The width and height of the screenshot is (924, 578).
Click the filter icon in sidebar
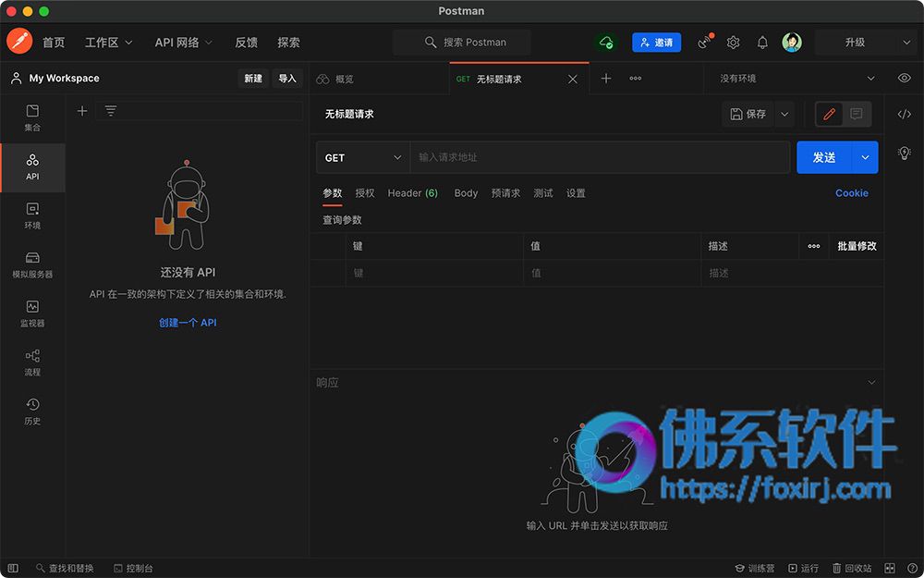[111, 110]
